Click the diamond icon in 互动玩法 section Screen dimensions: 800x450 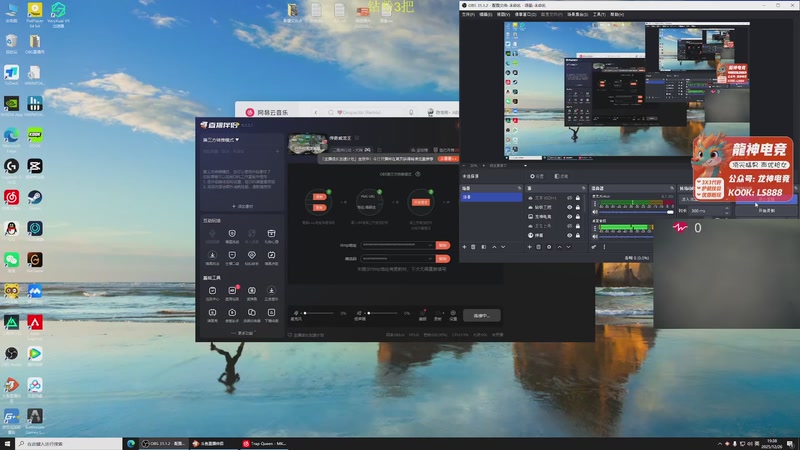pos(252,257)
